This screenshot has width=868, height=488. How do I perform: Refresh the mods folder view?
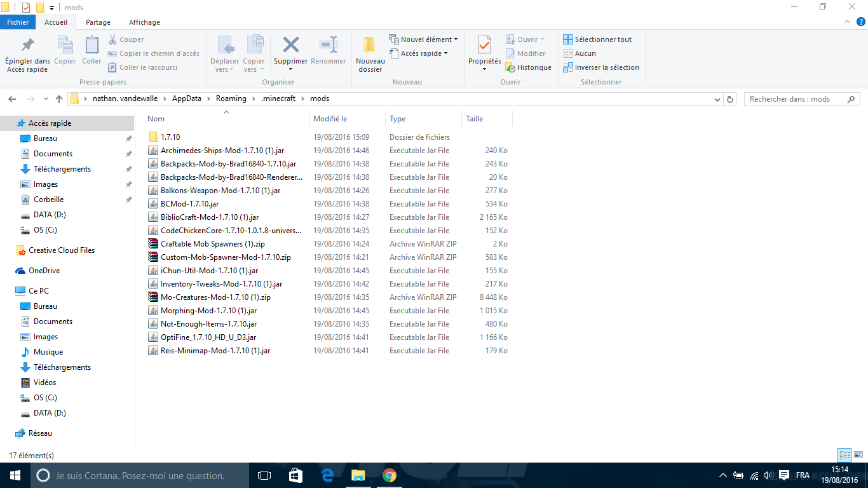(730, 99)
